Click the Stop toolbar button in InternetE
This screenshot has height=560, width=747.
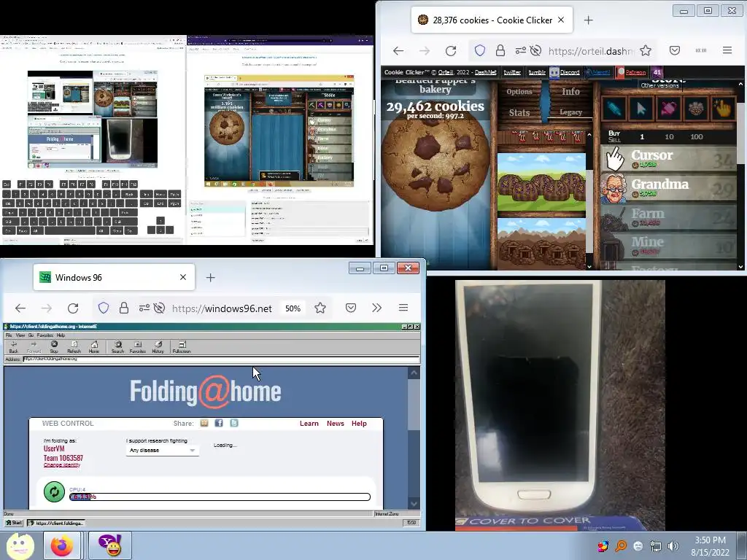click(54, 346)
